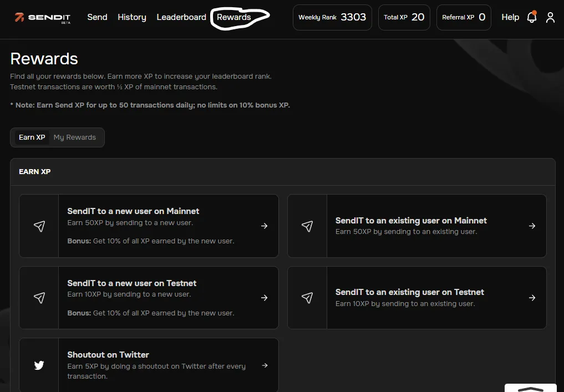Image resolution: width=564 pixels, height=392 pixels.
Task: Open 'SendIT to an existing user on Testnet'
Action: click(x=410, y=292)
